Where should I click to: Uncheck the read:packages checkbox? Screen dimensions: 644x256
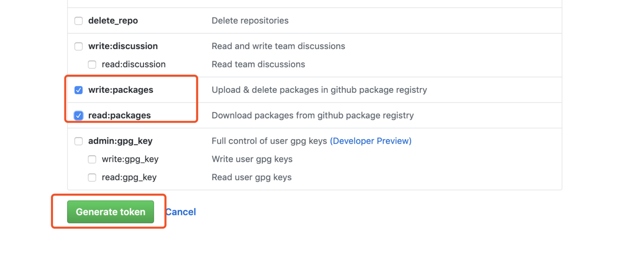pyautogui.click(x=79, y=115)
